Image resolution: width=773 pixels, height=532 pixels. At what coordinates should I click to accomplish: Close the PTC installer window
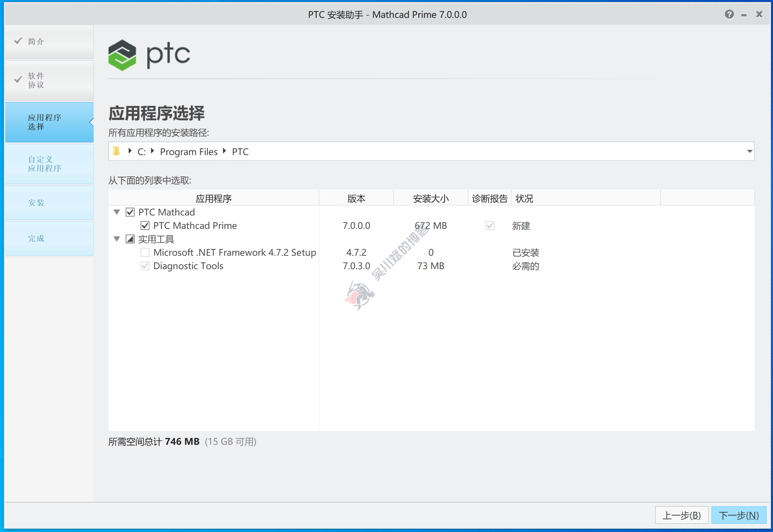coord(759,14)
